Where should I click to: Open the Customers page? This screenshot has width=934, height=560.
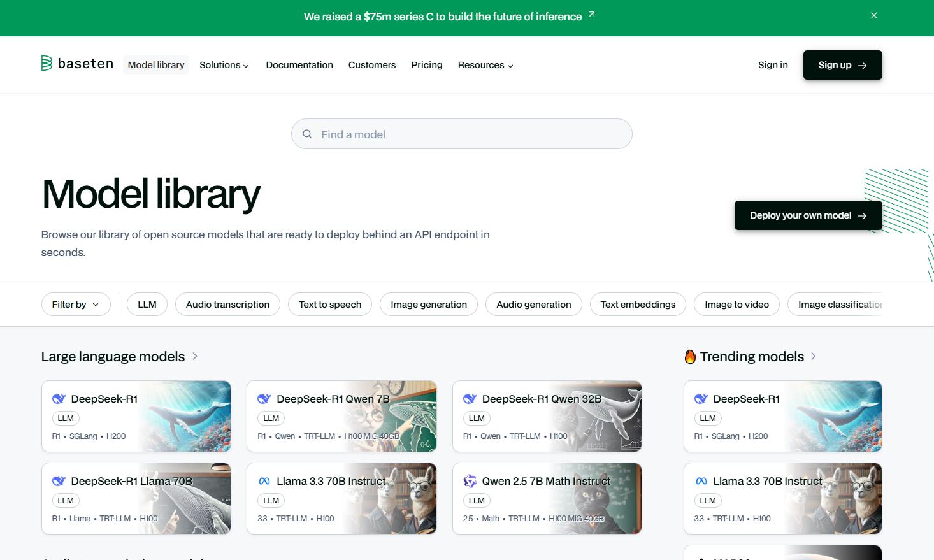[372, 65]
